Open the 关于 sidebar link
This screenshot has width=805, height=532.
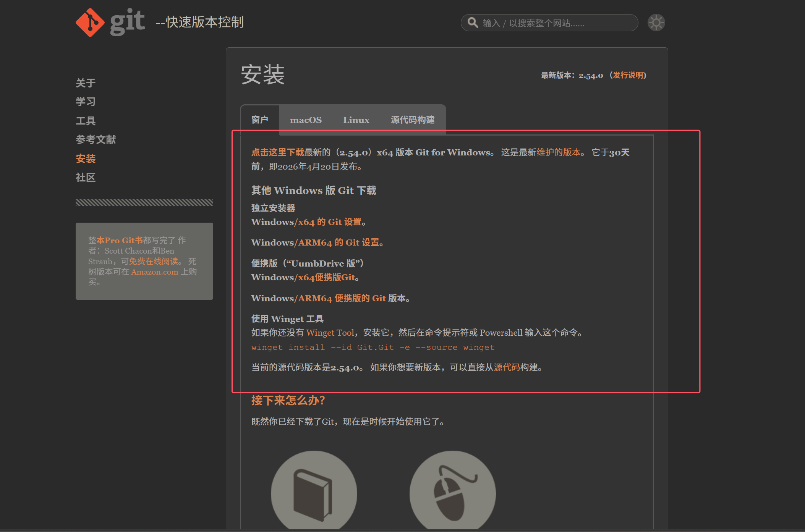pyautogui.click(x=86, y=83)
